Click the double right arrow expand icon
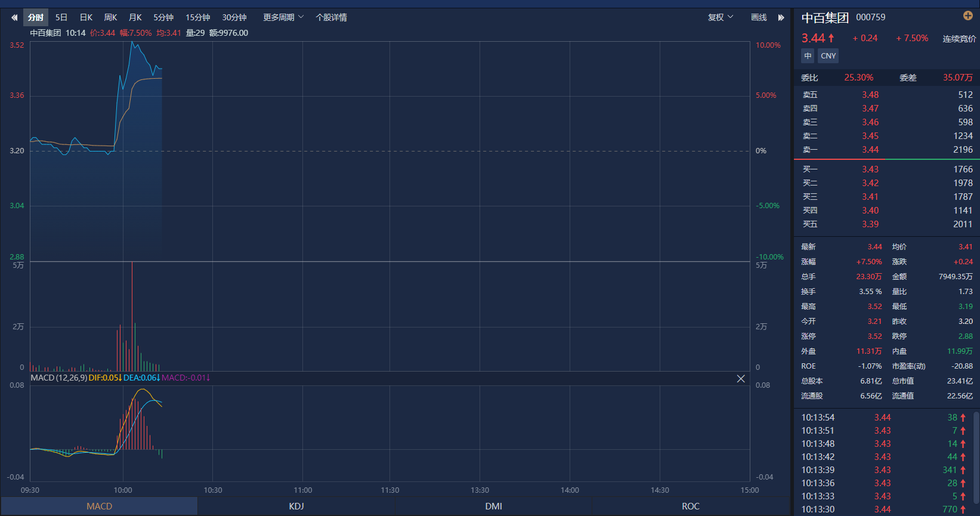The width and height of the screenshot is (980, 516). (x=781, y=17)
